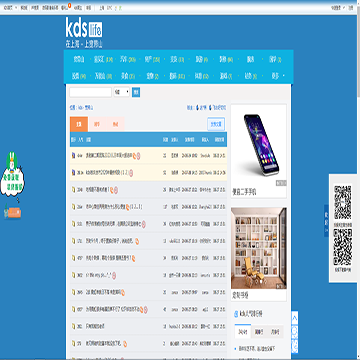The image size is (360, 360).
Task: Click the kds life logo
Action: click(x=84, y=28)
